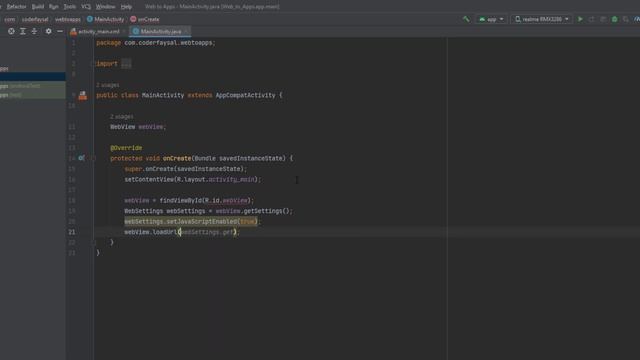The image size is (640, 360).
Task: Click the MainActivity class icon in breadcrumb
Action: tap(90, 19)
